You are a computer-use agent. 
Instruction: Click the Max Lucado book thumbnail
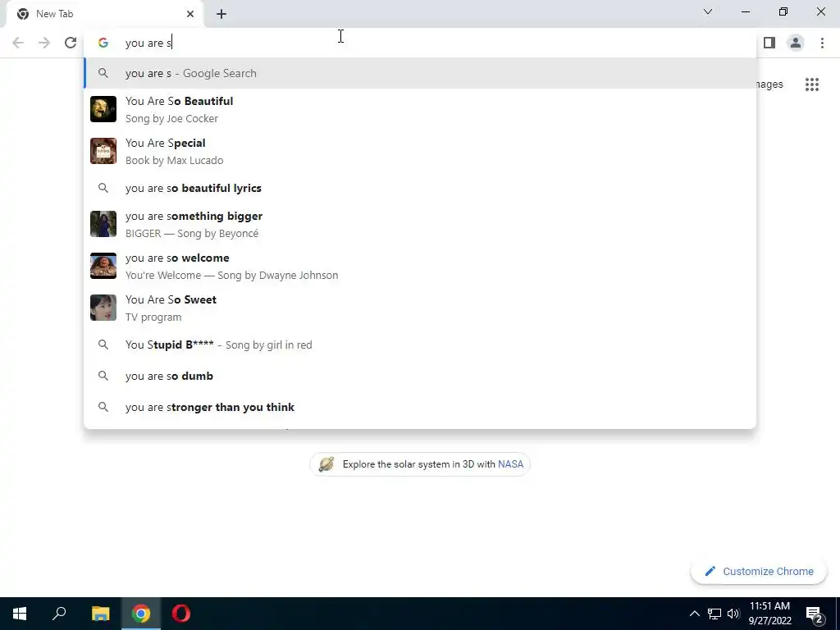103,151
